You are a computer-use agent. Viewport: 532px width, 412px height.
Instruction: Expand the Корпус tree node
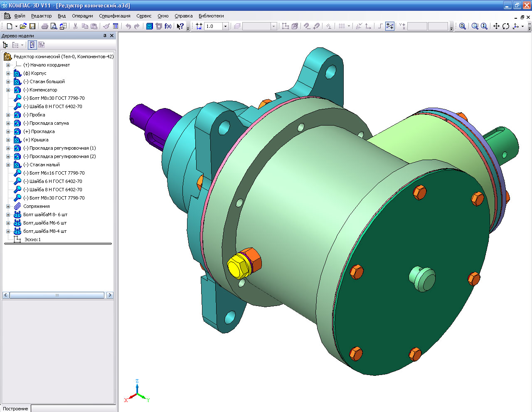tap(8, 73)
